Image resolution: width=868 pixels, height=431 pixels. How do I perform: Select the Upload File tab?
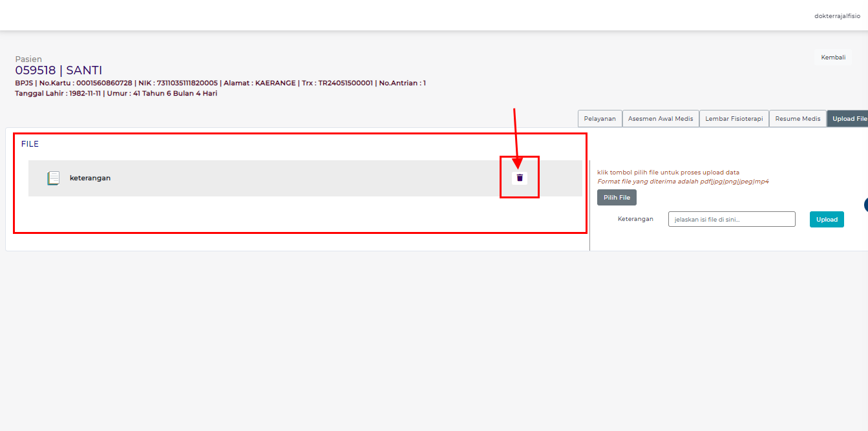point(849,119)
